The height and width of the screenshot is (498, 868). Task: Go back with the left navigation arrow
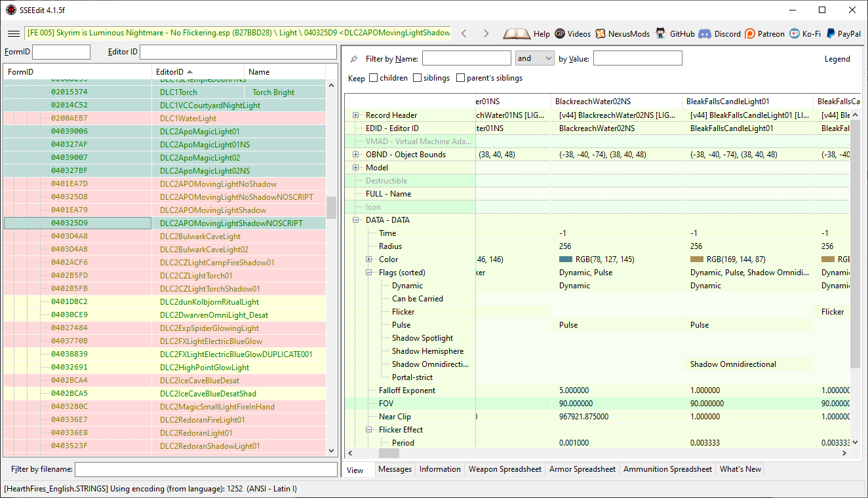pos(464,33)
